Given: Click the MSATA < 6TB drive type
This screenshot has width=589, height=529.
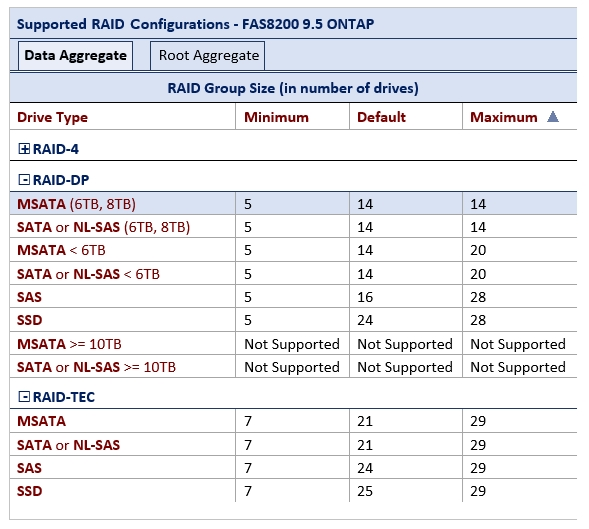Looking at the screenshot, I should pyautogui.click(x=61, y=250).
